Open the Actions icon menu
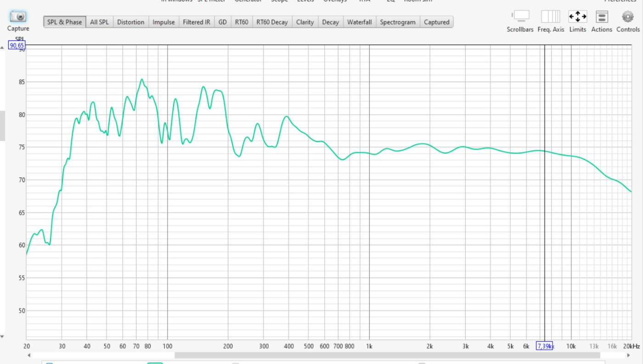This screenshot has width=643, height=364. pyautogui.click(x=601, y=17)
